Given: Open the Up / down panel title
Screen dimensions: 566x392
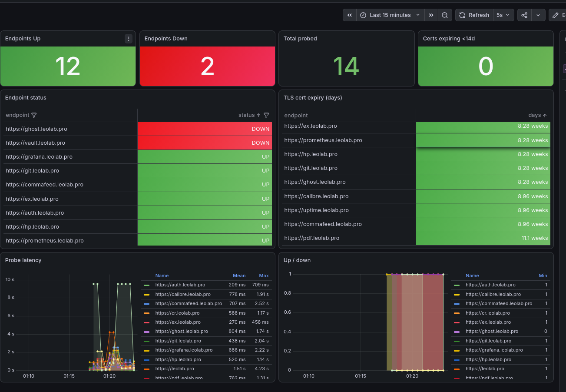Looking at the screenshot, I should (297, 260).
